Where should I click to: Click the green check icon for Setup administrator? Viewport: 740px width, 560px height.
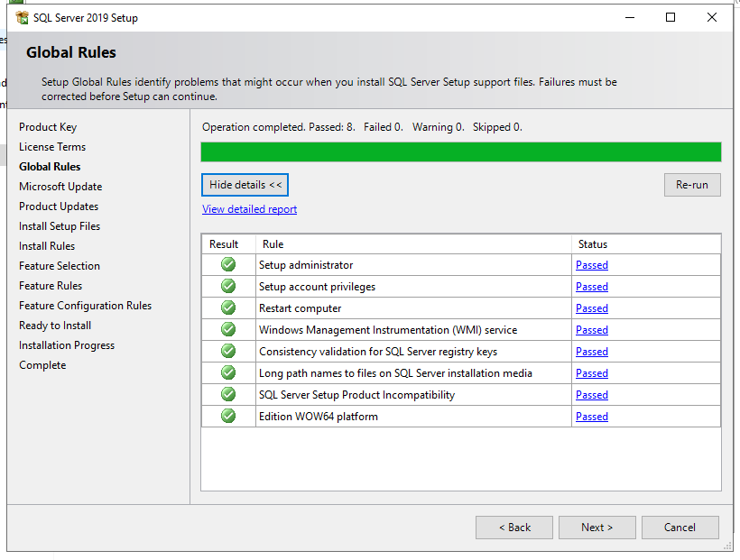(x=228, y=264)
